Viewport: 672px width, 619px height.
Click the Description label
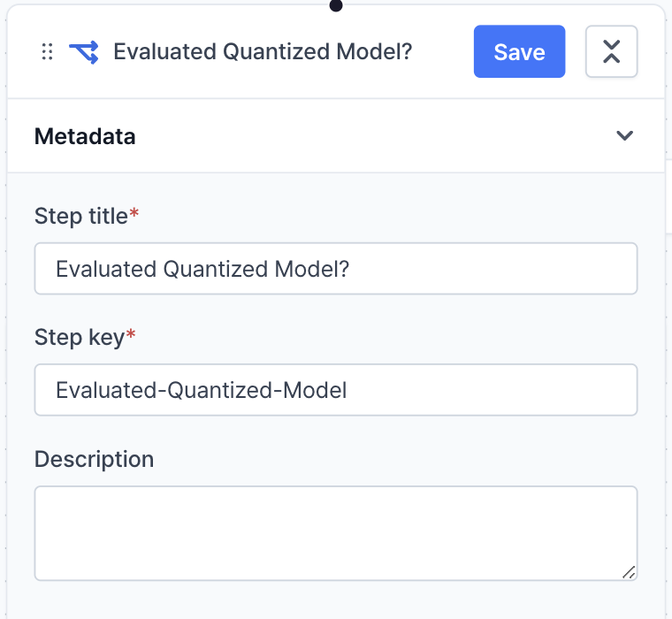pos(94,459)
